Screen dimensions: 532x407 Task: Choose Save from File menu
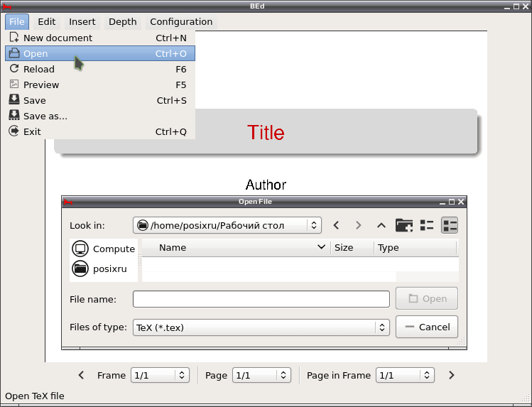point(100,100)
